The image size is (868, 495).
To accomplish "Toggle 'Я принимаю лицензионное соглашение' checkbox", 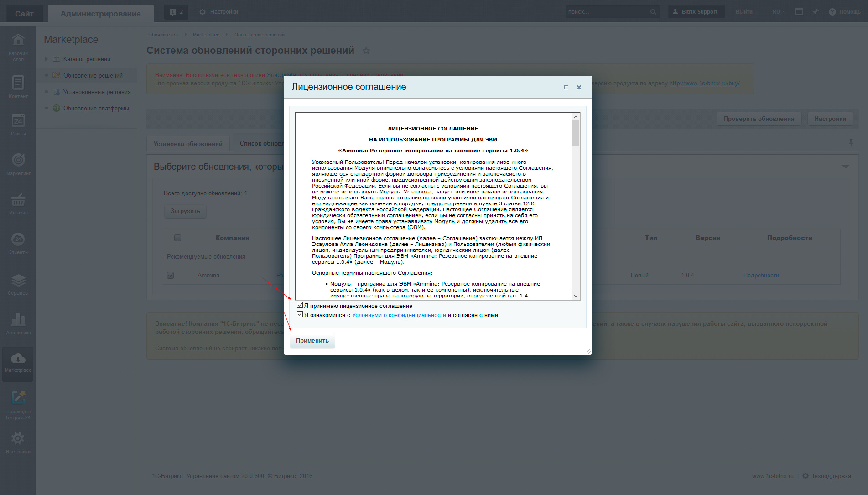I will (300, 305).
